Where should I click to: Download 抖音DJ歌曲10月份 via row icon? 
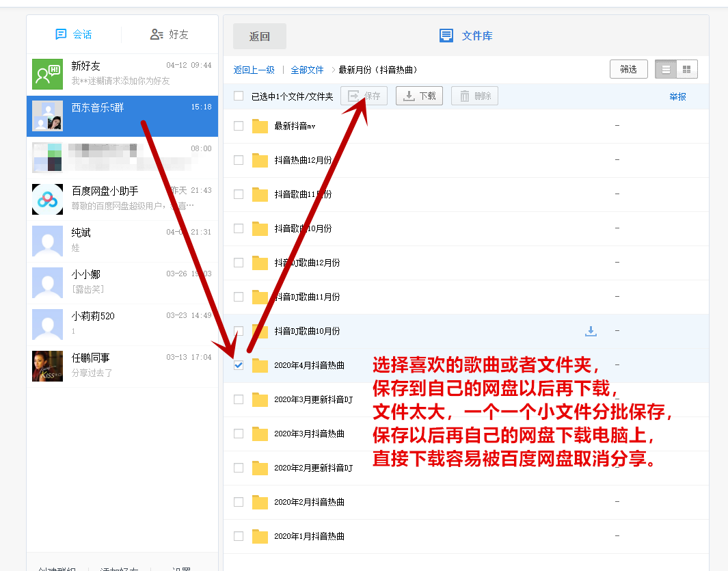(591, 331)
